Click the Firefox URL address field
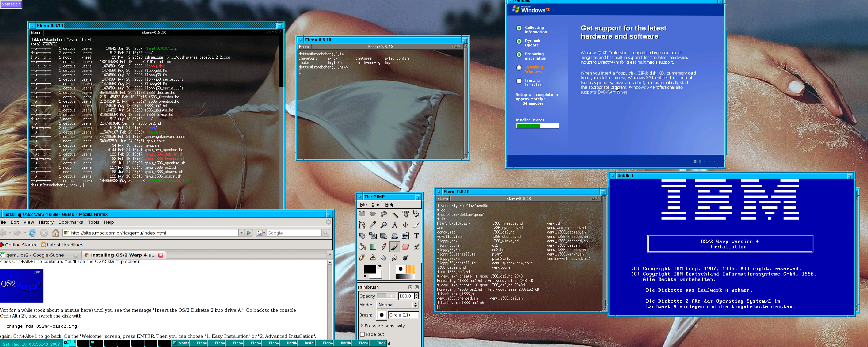The image size is (868, 347). 151,233
